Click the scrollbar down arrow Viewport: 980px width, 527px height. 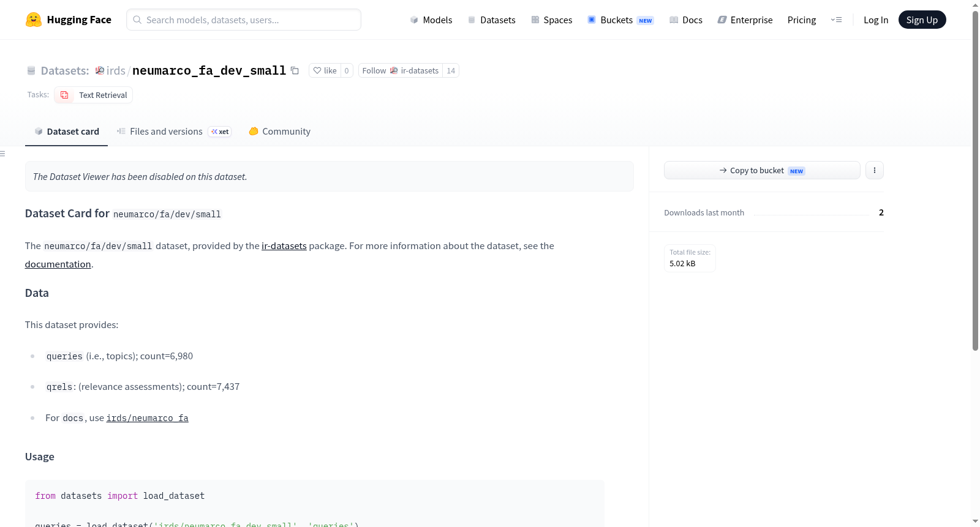coord(975,521)
